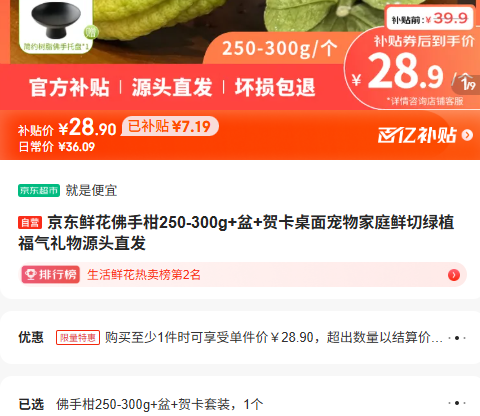Click the image counter 1/9 indicator

coord(468,84)
